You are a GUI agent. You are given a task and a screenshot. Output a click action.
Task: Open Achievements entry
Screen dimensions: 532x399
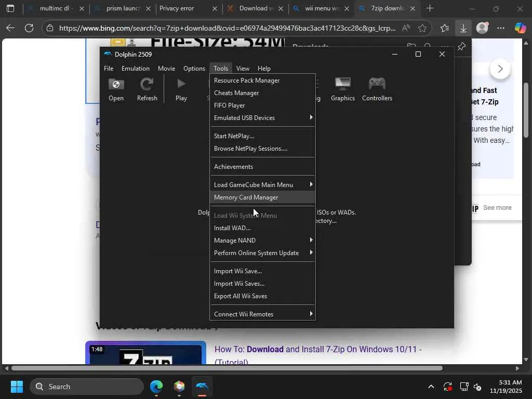(x=262, y=167)
